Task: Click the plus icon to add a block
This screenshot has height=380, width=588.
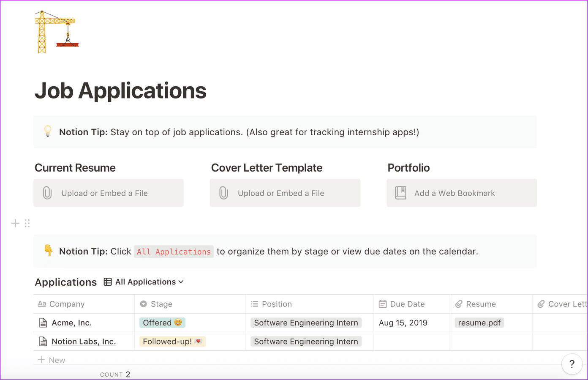Action: [x=15, y=223]
